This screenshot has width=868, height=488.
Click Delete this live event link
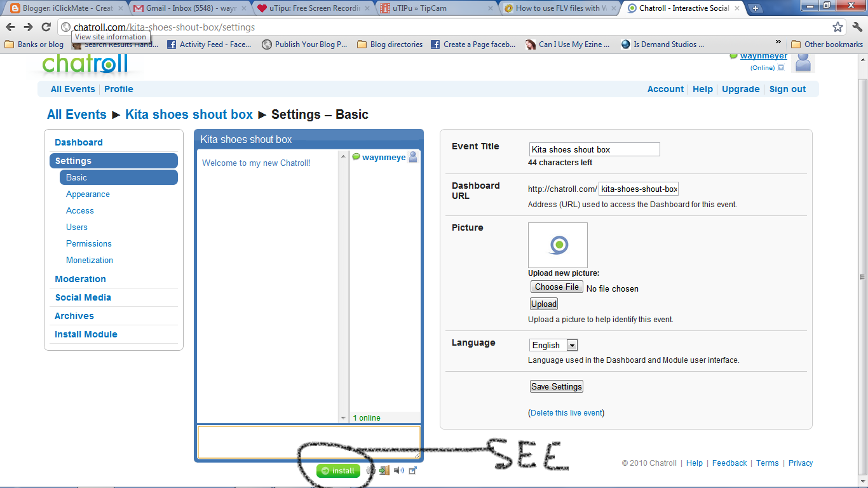566,413
